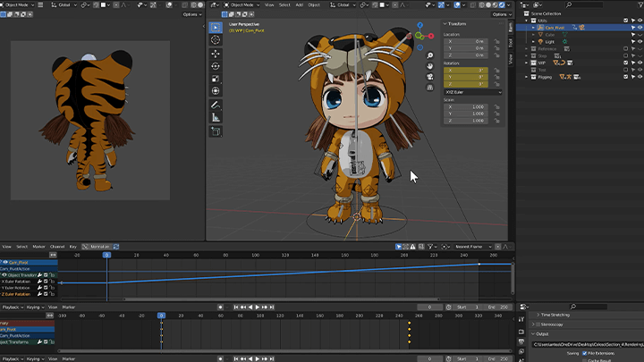644x362 pixels.
Task: Hide Light using its outliner eye icon
Action: click(x=640, y=42)
